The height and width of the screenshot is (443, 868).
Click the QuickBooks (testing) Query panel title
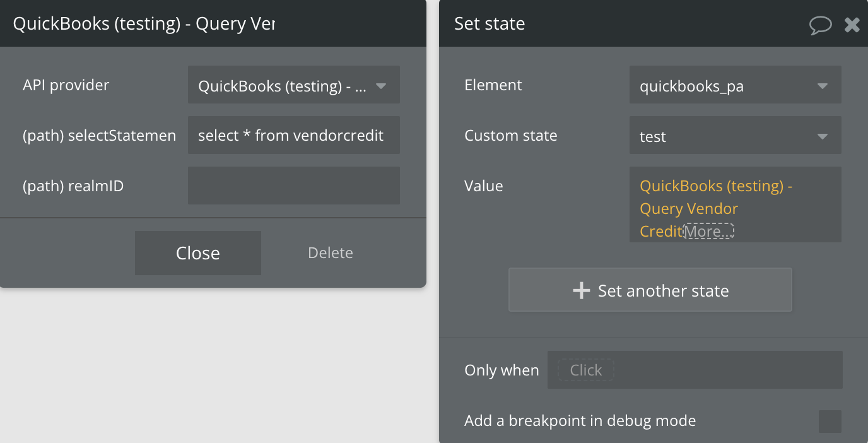144,24
